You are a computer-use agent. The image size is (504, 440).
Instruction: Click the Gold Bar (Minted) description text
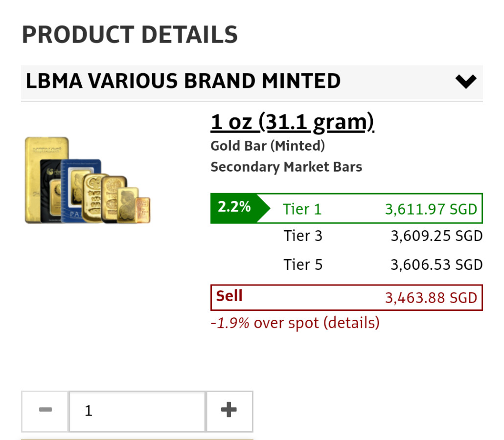pos(268,146)
